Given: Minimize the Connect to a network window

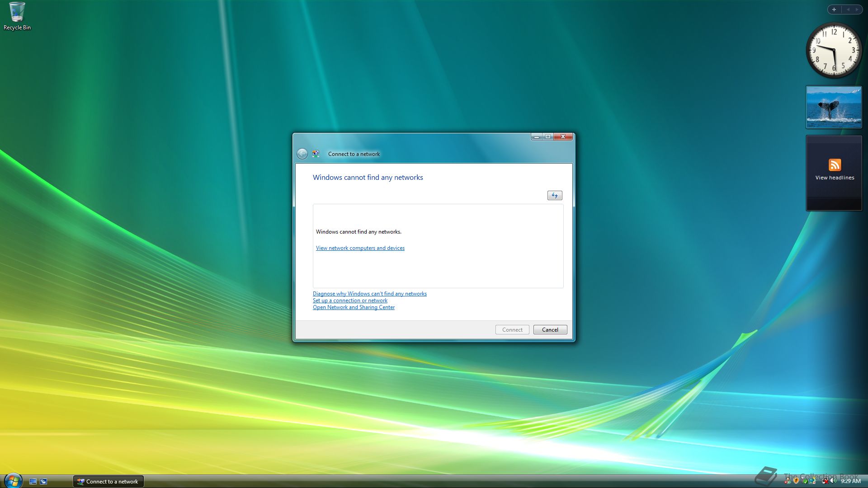Looking at the screenshot, I should click(x=536, y=136).
